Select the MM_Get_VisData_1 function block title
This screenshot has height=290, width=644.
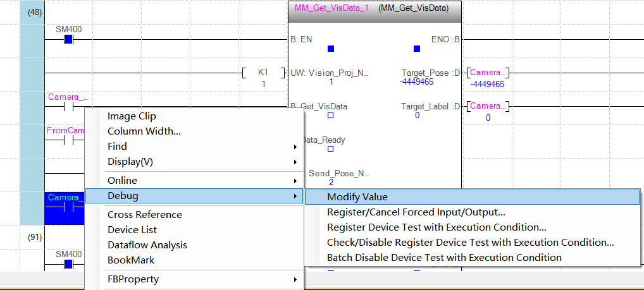(x=331, y=8)
